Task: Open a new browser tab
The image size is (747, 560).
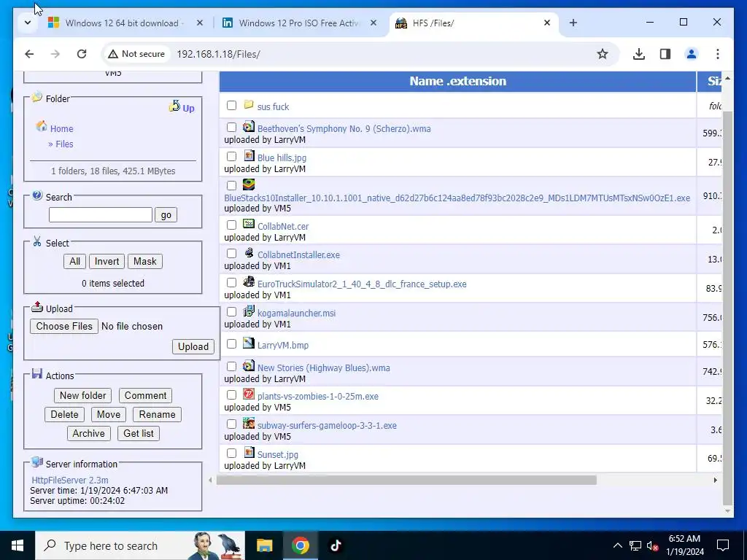Action: pos(573,23)
